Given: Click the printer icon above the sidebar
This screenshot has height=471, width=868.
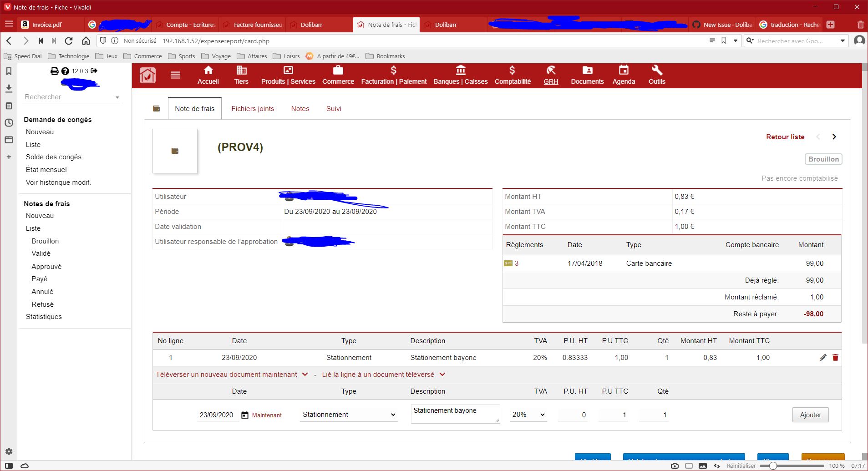Looking at the screenshot, I should point(55,71).
